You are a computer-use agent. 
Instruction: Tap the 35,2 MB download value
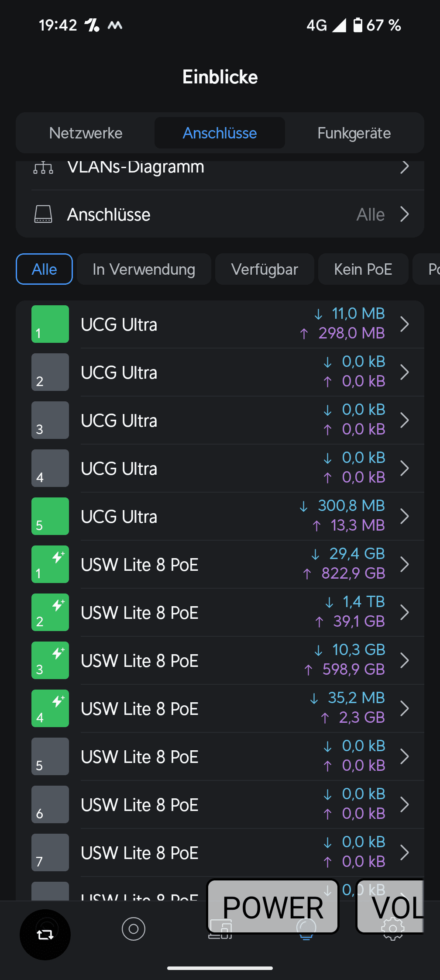[356, 697]
